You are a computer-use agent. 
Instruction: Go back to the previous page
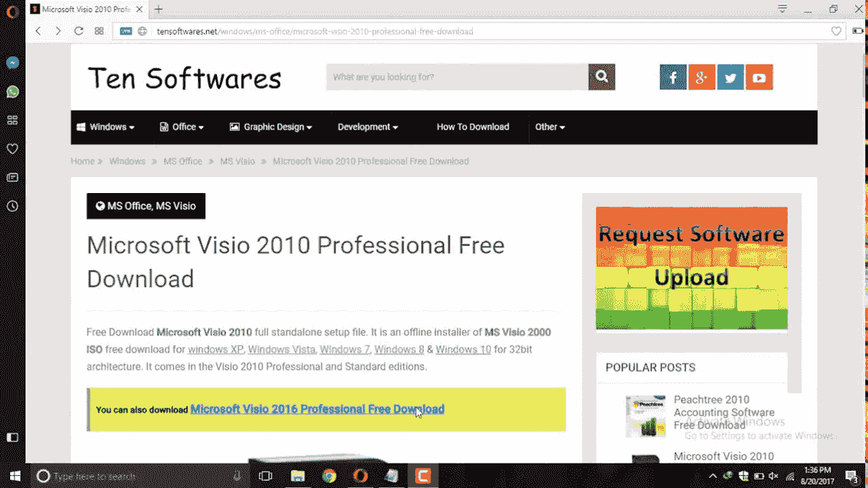[x=38, y=31]
